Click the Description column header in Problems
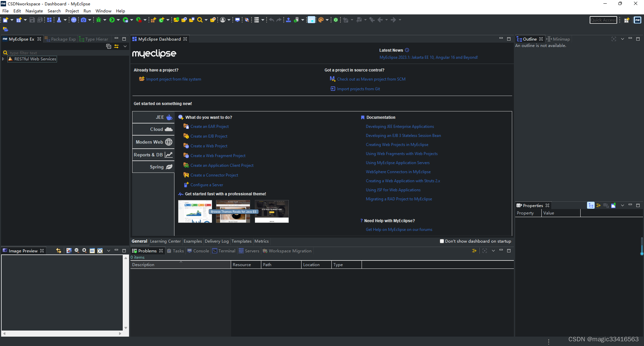The image size is (644, 346). point(180,265)
